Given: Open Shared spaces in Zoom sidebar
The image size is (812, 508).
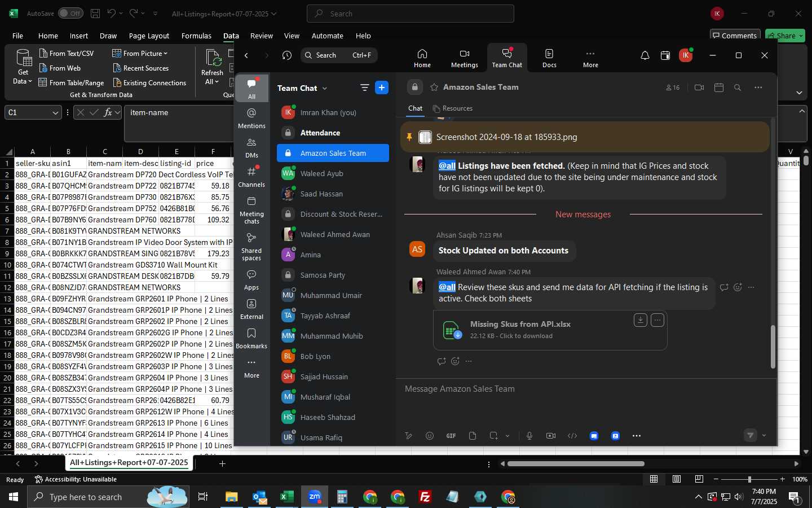Looking at the screenshot, I should pyautogui.click(x=251, y=246).
